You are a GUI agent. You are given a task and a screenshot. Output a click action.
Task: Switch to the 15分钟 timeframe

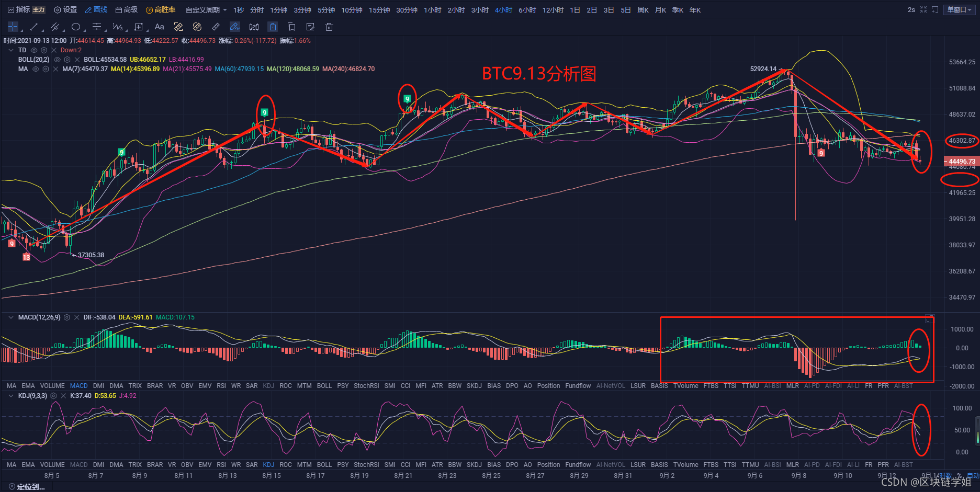(x=379, y=10)
